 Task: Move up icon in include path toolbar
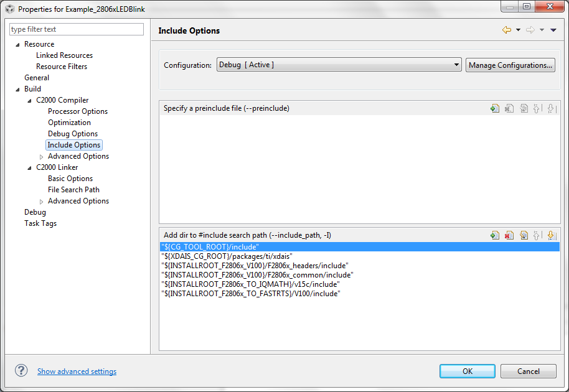click(537, 235)
